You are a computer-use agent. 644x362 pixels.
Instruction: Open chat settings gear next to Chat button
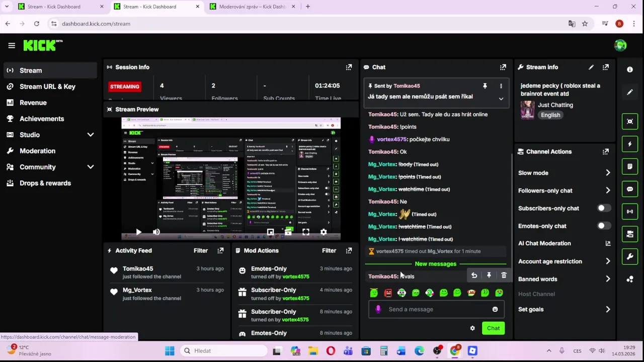(x=472, y=328)
